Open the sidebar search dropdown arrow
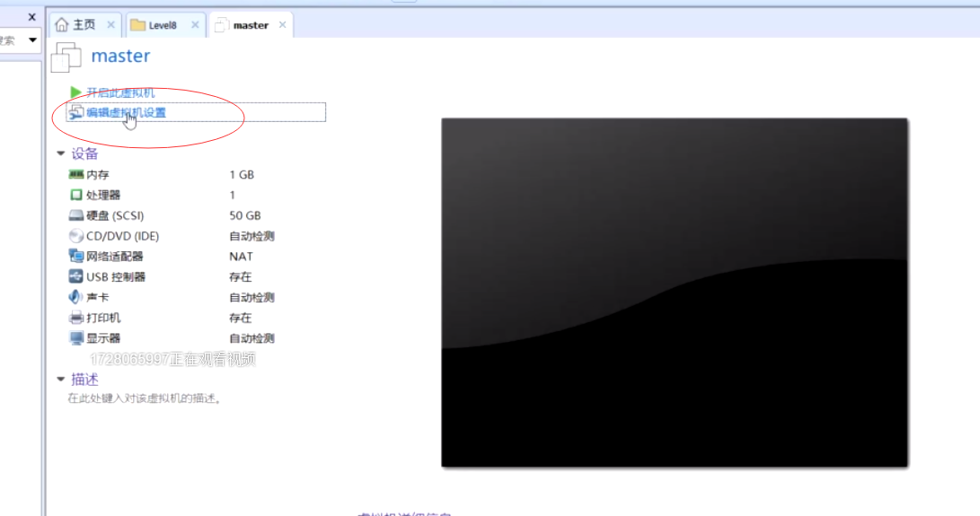Image resolution: width=980 pixels, height=516 pixels. coord(32,40)
